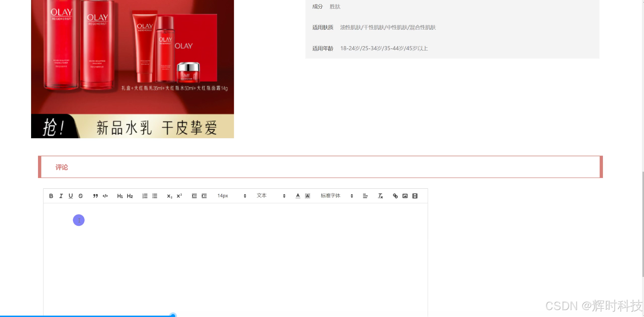This screenshot has height=317, width=644.
Task: Decrease indent of the text
Action: tap(194, 196)
